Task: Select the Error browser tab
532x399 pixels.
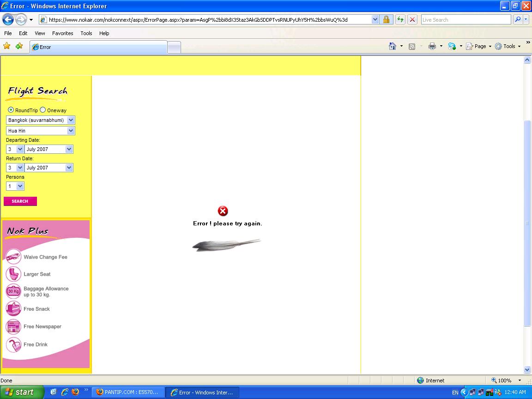Action: [x=98, y=47]
